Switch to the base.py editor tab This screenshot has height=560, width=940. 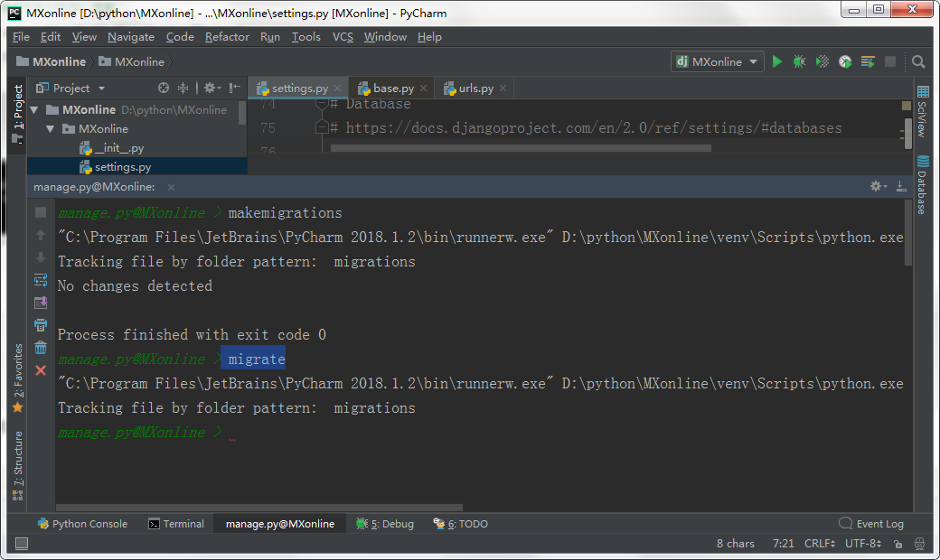click(x=393, y=88)
